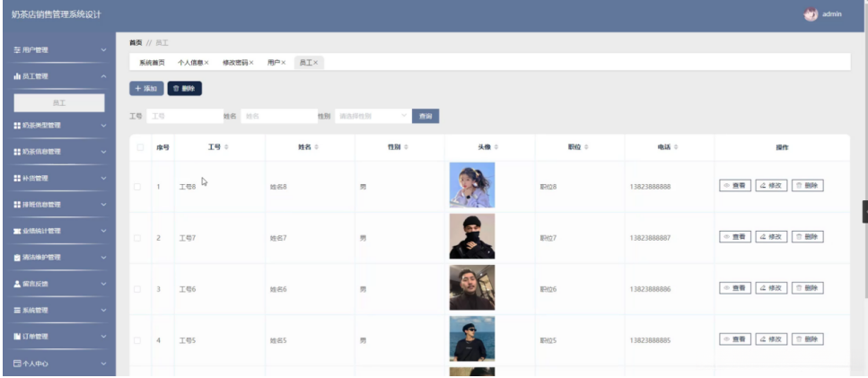Click 查看 for 工号6 row

tap(735, 288)
